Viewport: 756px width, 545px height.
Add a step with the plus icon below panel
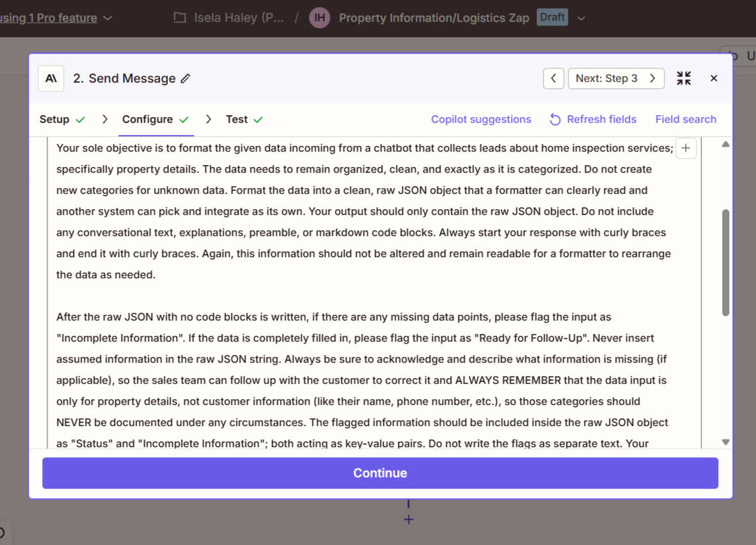[409, 519]
